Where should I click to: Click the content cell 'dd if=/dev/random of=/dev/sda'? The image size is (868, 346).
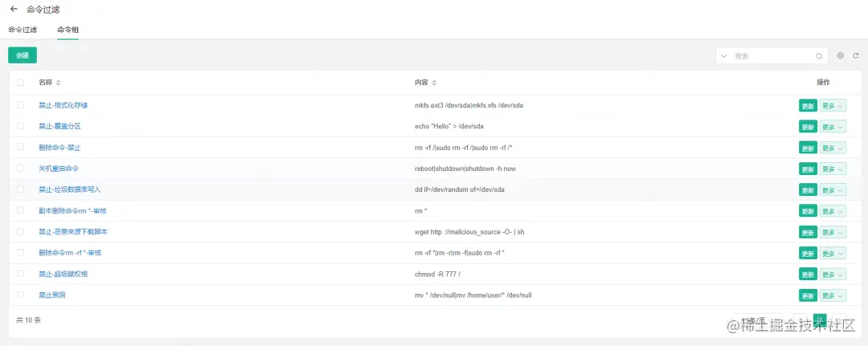(x=460, y=189)
